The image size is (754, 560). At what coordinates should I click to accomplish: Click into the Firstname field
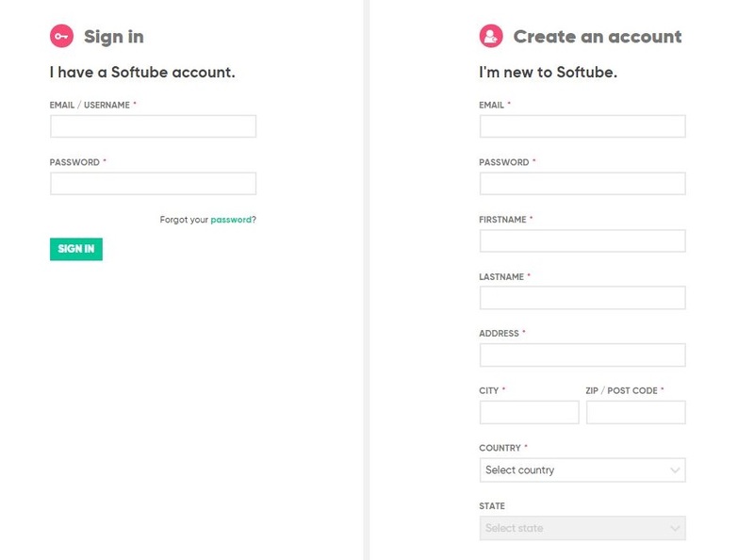[x=582, y=240]
